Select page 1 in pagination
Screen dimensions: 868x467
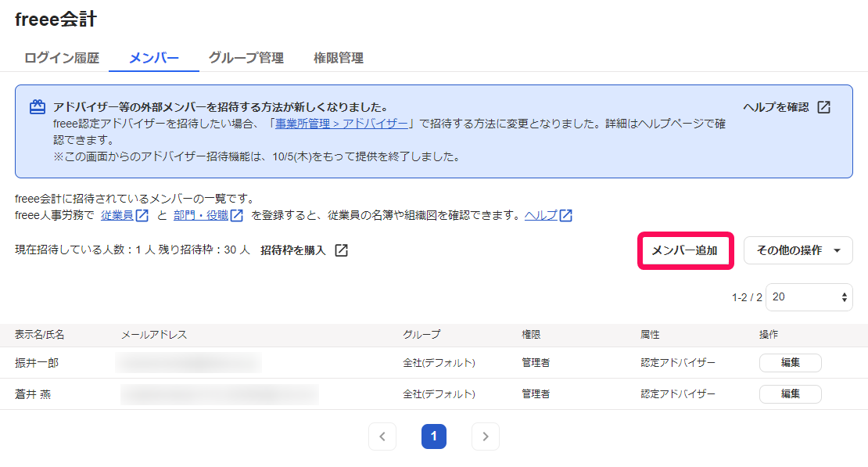coord(434,436)
